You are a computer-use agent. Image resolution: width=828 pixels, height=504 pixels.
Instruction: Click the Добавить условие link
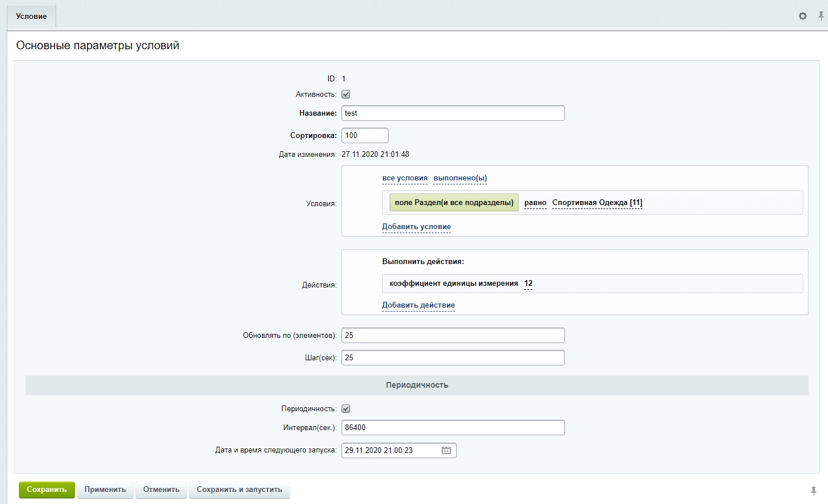(x=416, y=227)
